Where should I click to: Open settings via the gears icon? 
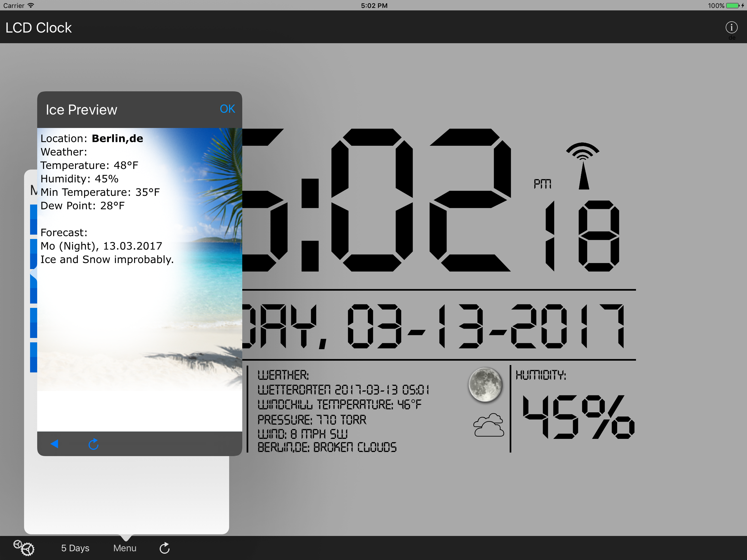coord(24,547)
